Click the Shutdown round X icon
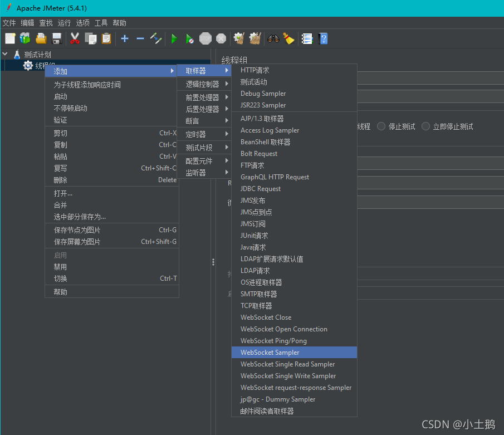This screenshot has width=504, height=435. [221, 38]
